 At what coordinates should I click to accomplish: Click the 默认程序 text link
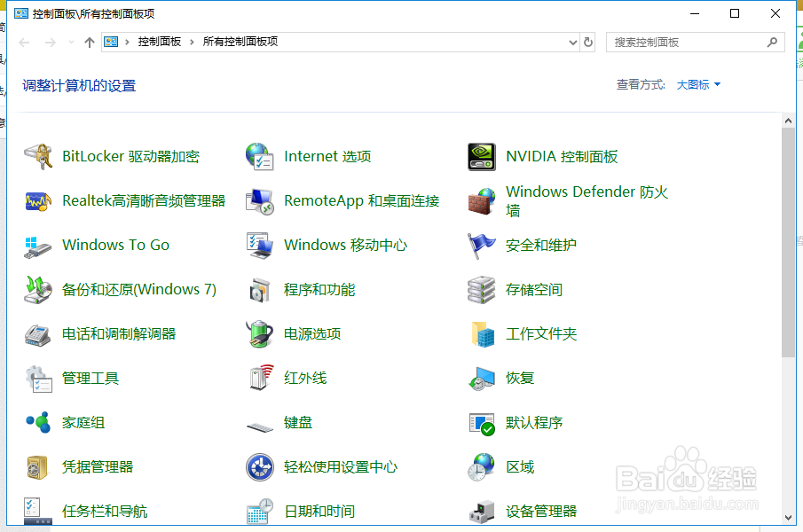(534, 423)
